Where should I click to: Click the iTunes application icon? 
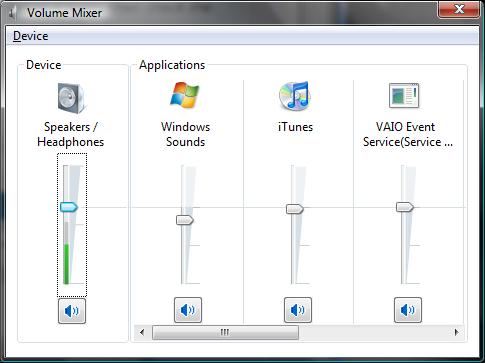(295, 95)
